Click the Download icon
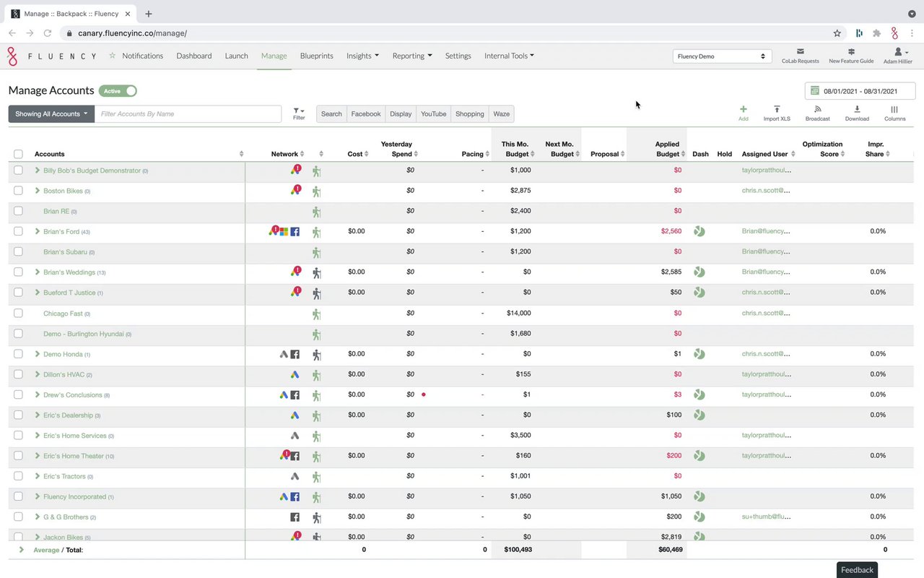Image resolution: width=924 pixels, height=578 pixels. pos(857,109)
